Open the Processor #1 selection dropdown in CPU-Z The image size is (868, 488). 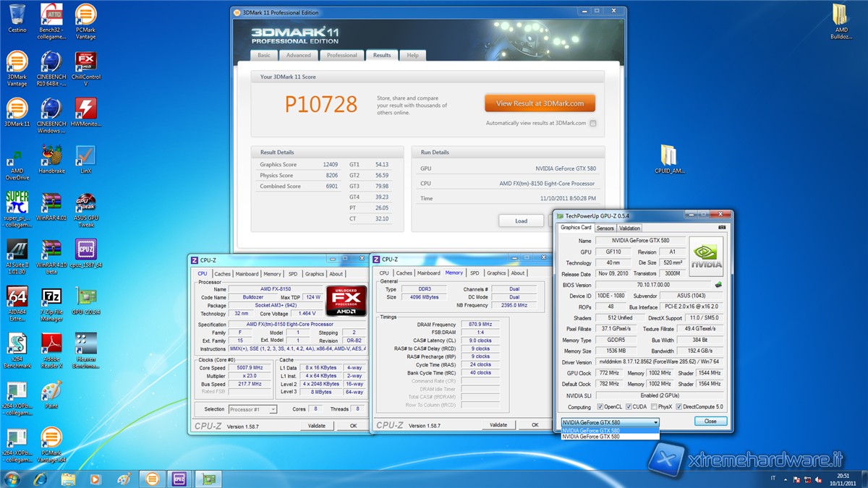[252, 409]
